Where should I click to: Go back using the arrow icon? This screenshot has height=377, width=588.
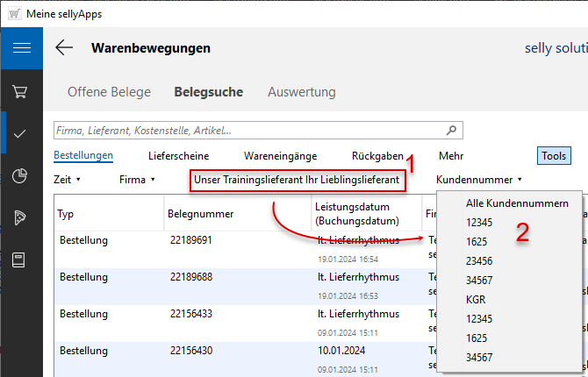coord(64,48)
